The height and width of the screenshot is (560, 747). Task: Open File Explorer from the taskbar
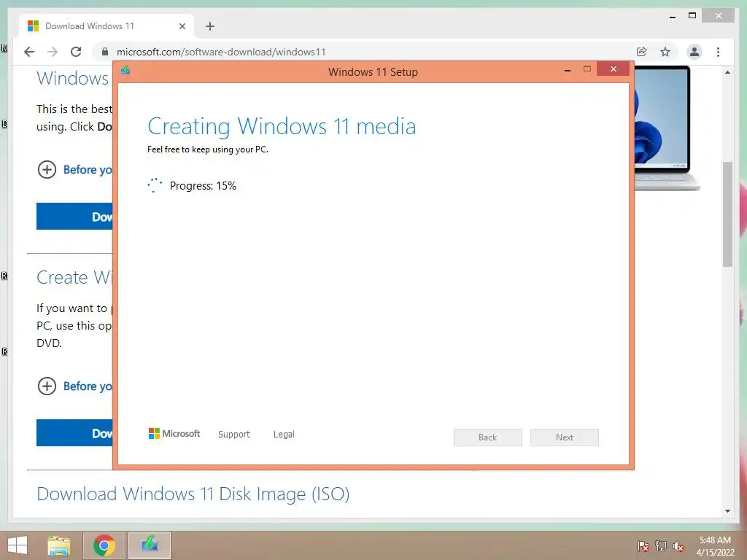(59, 545)
